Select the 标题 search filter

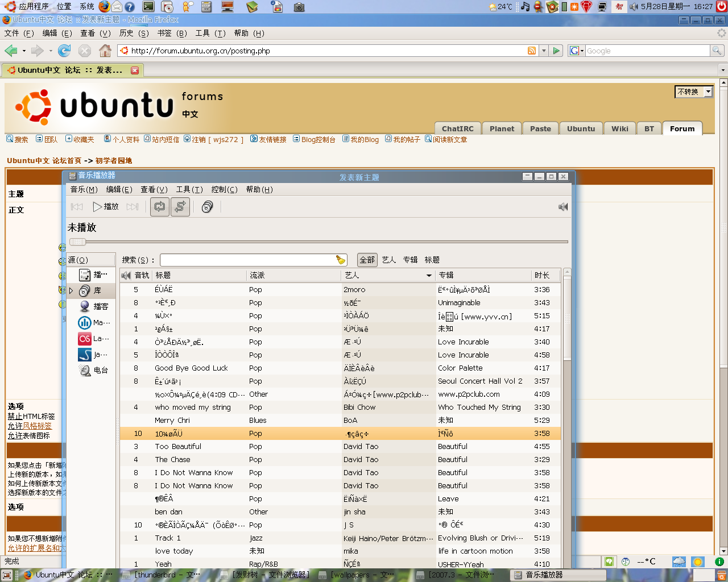click(x=432, y=260)
